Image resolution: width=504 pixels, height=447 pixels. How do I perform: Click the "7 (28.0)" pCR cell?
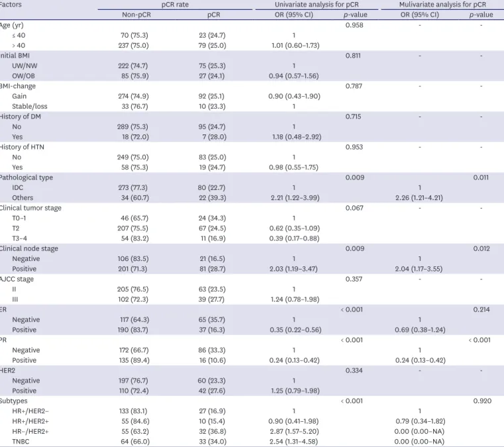point(214,137)
